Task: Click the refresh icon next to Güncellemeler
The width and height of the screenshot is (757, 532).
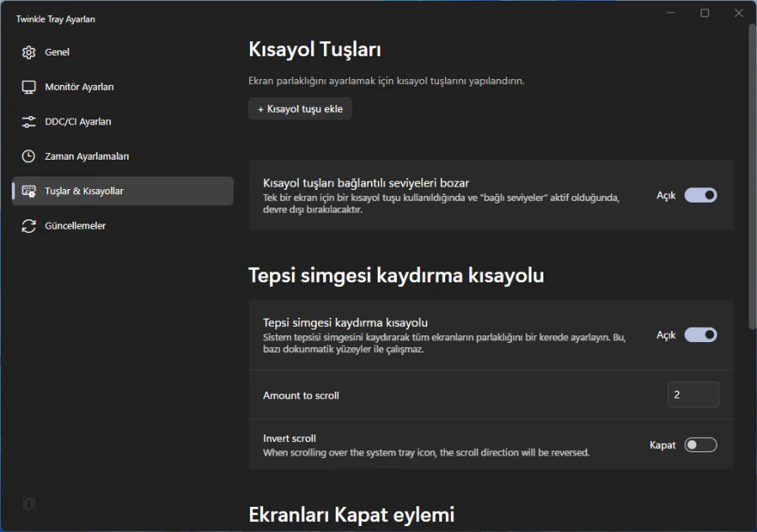Action: point(27,225)
